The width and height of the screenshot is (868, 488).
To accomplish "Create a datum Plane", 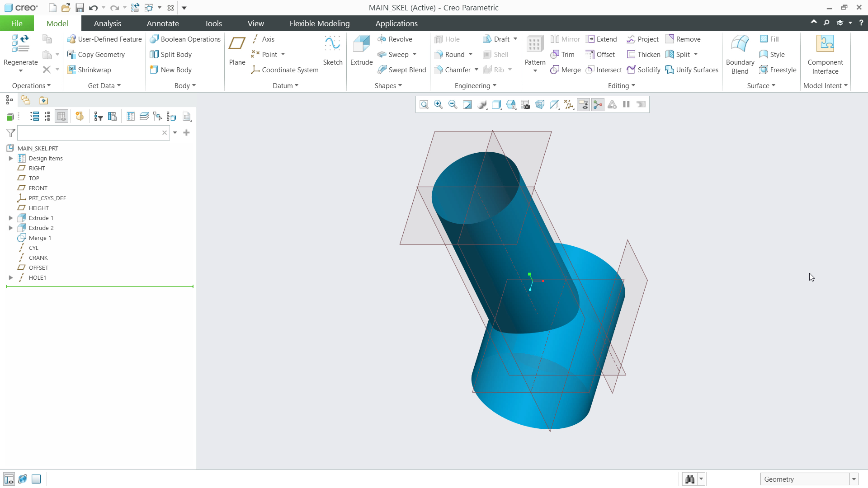I will (x=237, y=51).
